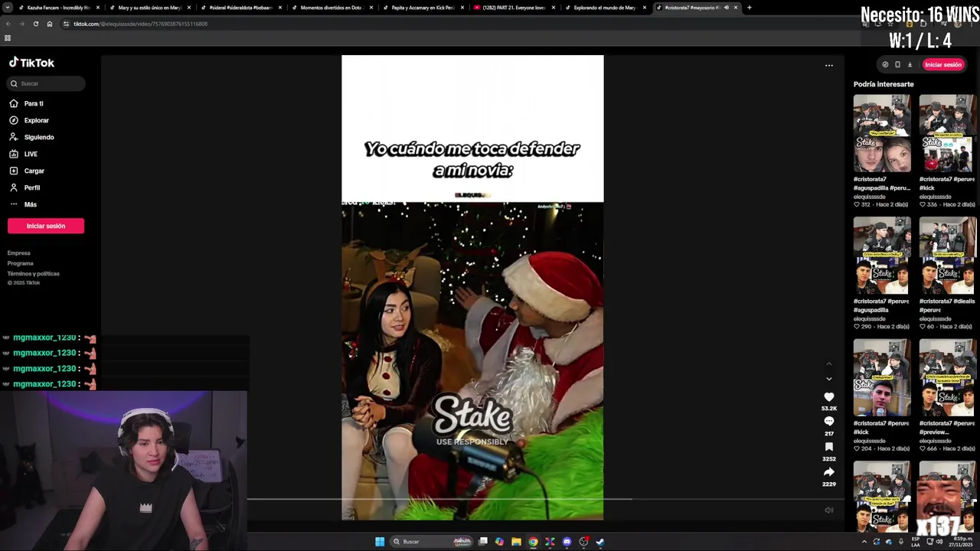Screen dimensions: 980x551
Task: Click the red sidebar Iniciar sesión button
Action: pos(46,226)
